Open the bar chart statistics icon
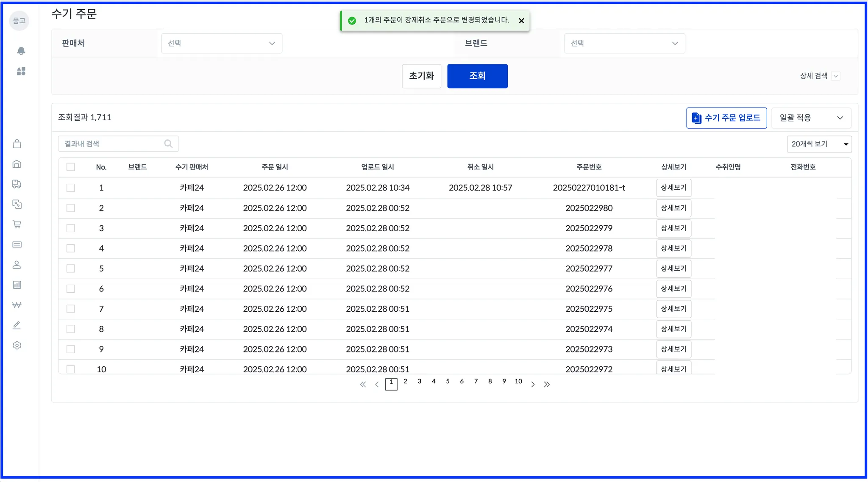This screenshot has width=868, height=482. [17, 285]
